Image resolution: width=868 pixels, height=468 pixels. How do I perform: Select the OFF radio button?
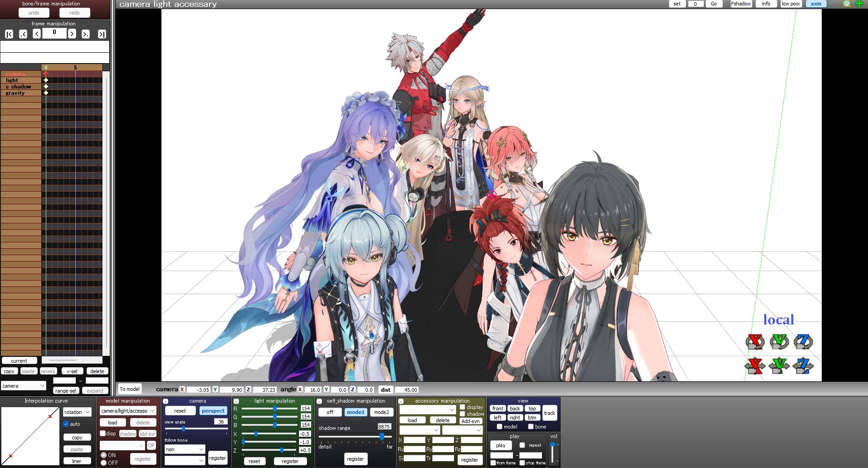tap(104, 463)
